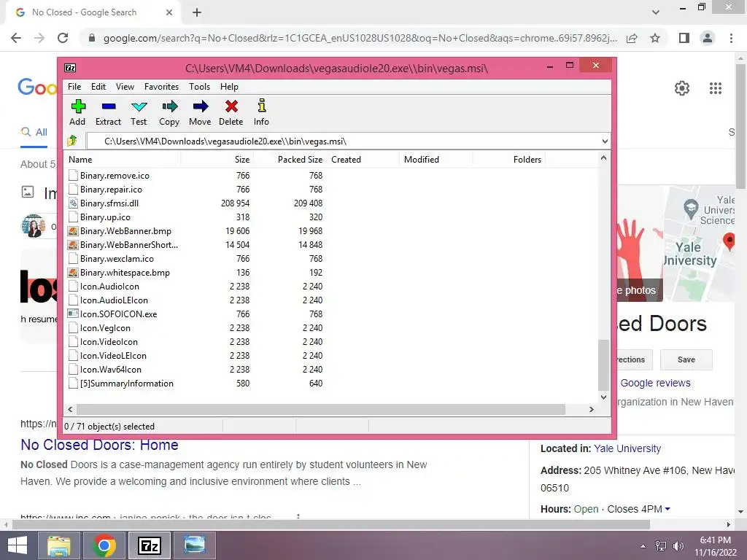The width and height of the screenshot is (747, 560).
Task: Select the Copy toolbar icon
Action: pos(169,106)
